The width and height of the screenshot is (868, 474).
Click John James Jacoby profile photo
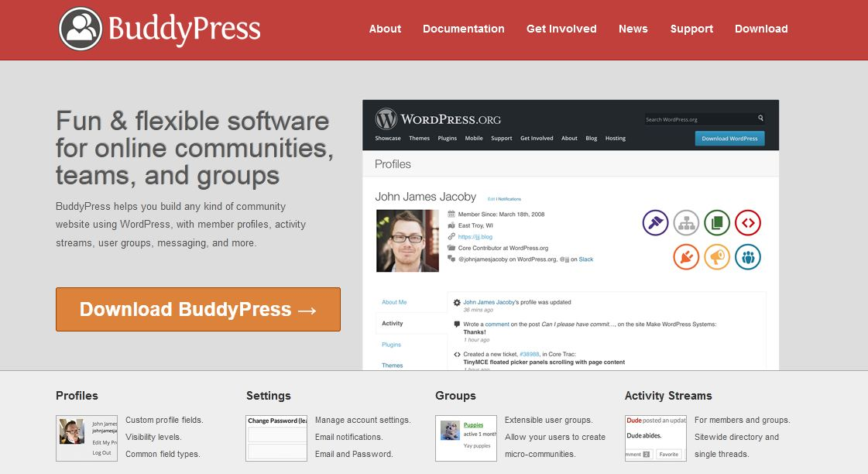point(407,241)
